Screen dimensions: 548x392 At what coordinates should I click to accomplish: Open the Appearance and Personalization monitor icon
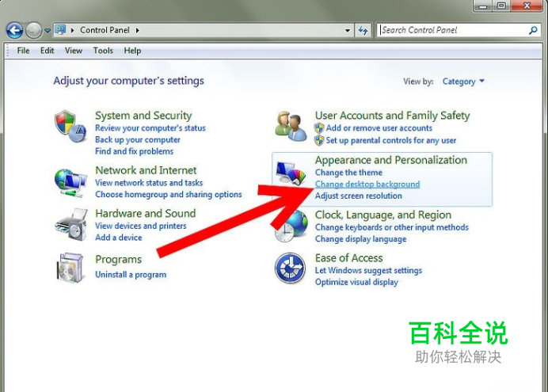click(291, 173)
